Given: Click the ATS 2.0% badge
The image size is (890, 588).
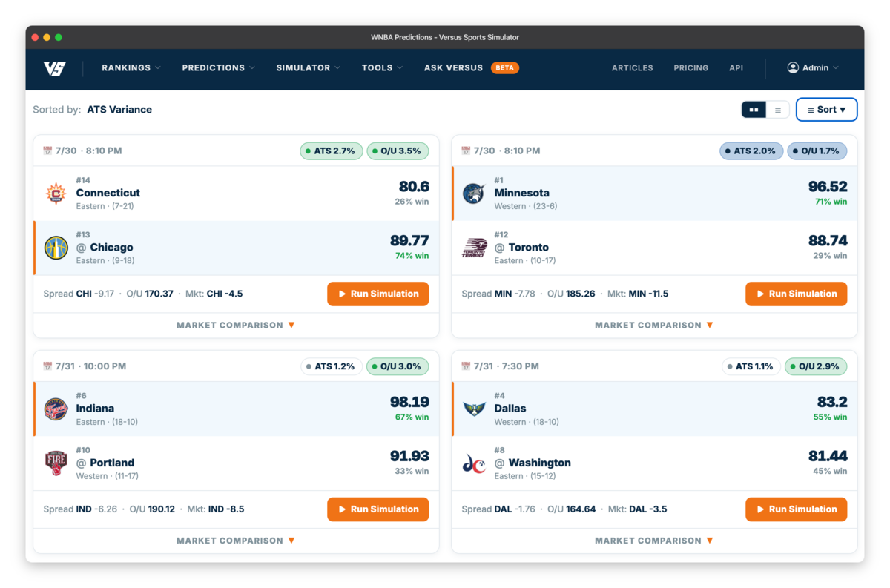Looking at the screenshot, I should (751, 151).
